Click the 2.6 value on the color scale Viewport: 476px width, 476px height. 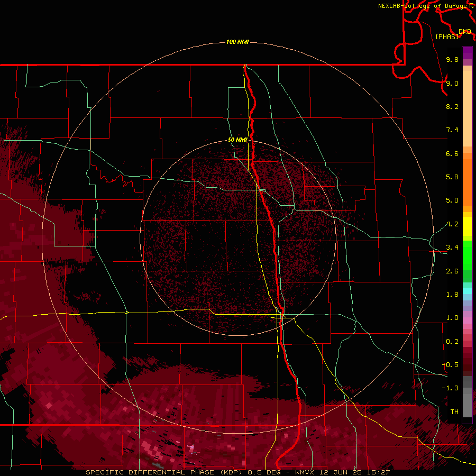[452, 271]
